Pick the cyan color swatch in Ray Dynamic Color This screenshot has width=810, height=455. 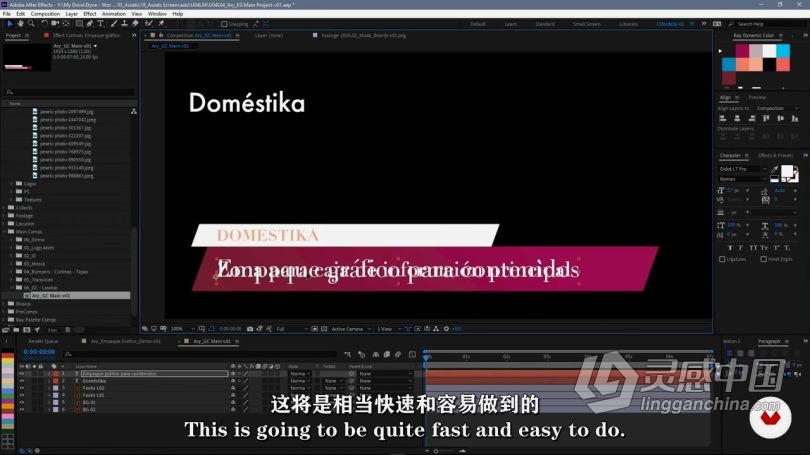click(x=783, y=51)
